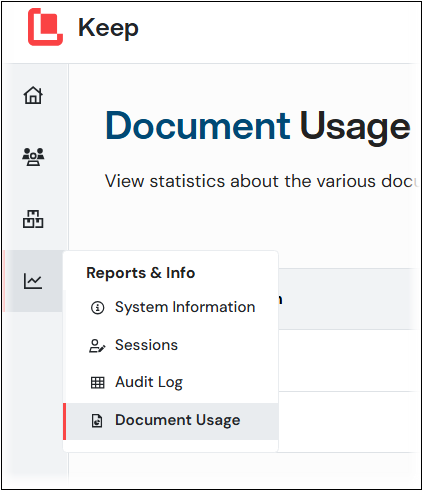Click the table grid icon beside Audit Log

tap(97, 383)
